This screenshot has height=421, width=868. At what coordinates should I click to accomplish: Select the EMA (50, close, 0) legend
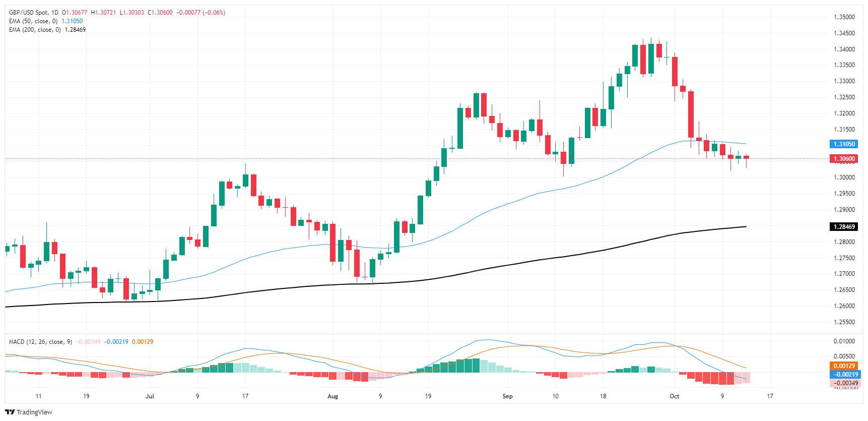[33, 21]
